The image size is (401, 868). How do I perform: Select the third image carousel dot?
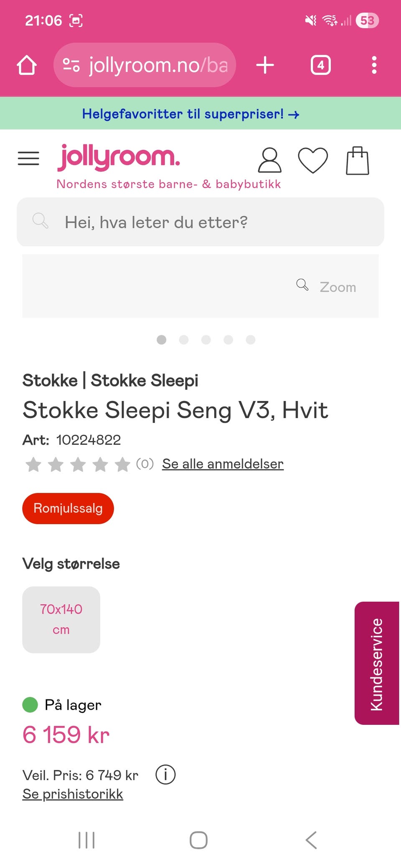(206, 340)
